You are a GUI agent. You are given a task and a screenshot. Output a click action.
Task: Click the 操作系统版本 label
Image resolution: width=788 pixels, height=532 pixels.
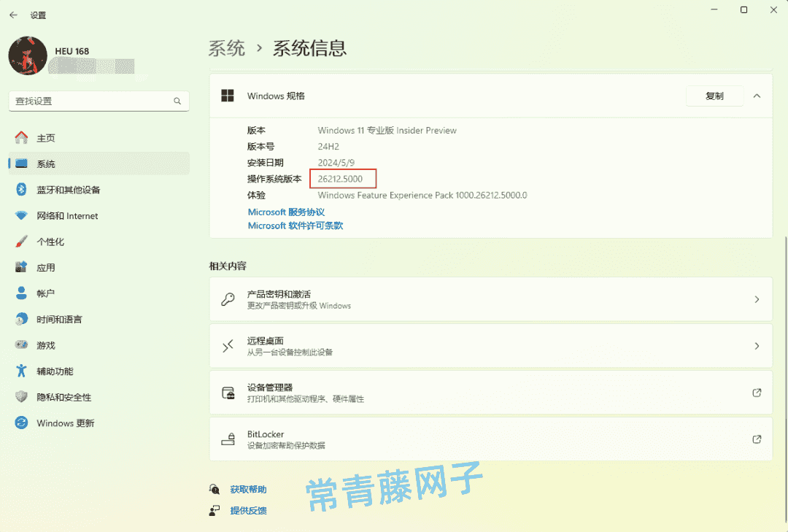pyautogui.click(x=274, y=179)
